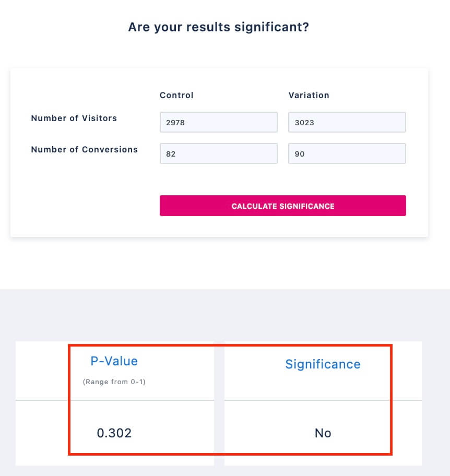The width and height of the screenshot is (450, 476).
Task: Click the 'Are your results significant?' heading
Action: point(219,27)
